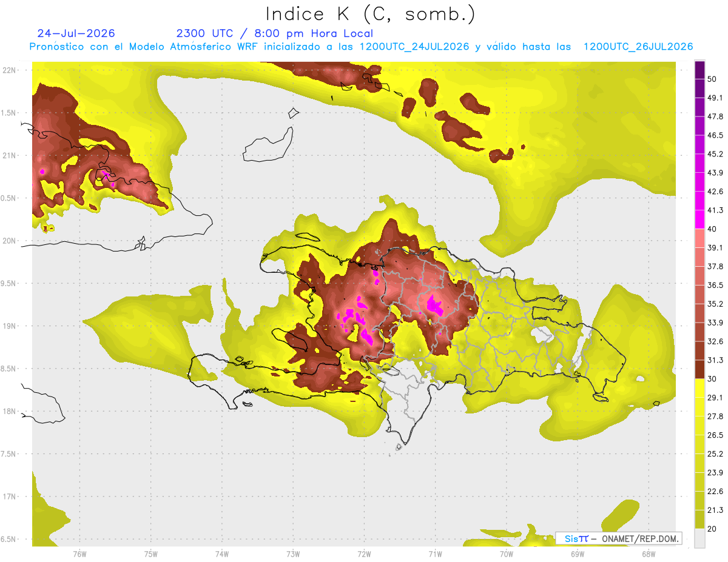Pick the salmon swatch between 39.1 and 40
The height and width of the screenshot is (562, 728).
click(x=699, y=238)
